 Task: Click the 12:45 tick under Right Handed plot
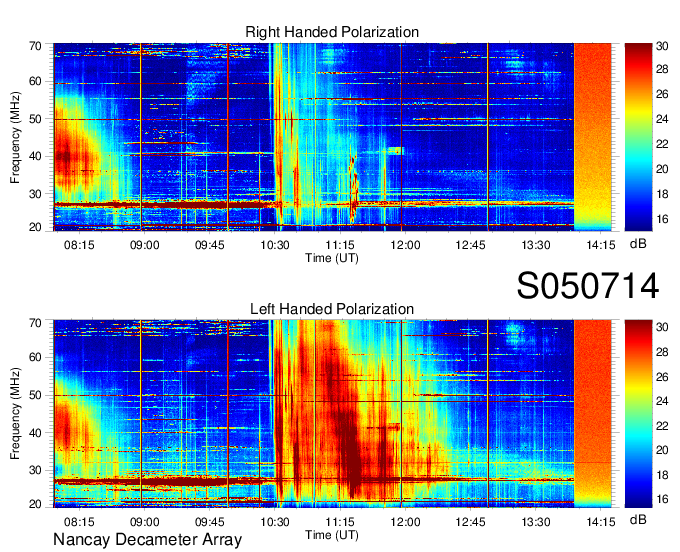point(470,245)
